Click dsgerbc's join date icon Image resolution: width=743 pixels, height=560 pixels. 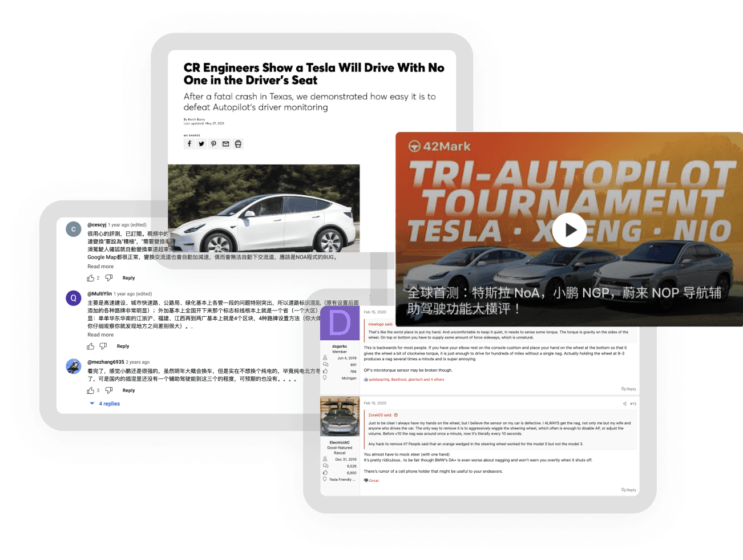(x=325, y=358)
